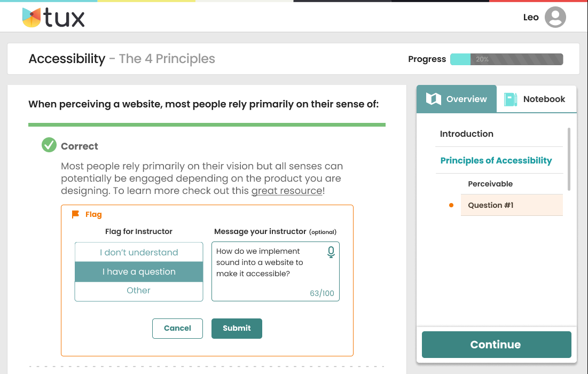Click the Continue button
Image resolution: width=588 pixels, height=374 pixels.
497,345
